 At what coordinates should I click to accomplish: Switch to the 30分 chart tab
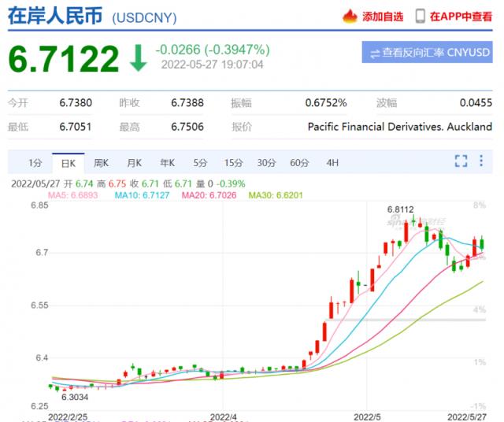point(266,163)
